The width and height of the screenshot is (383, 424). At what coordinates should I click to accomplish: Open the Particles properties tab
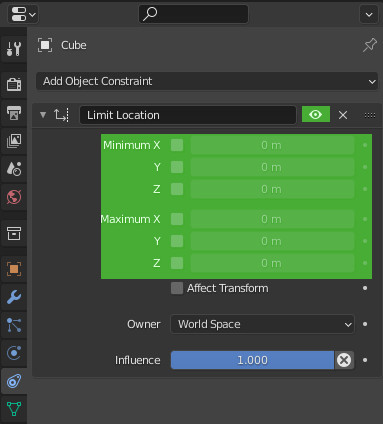[14, 325]
